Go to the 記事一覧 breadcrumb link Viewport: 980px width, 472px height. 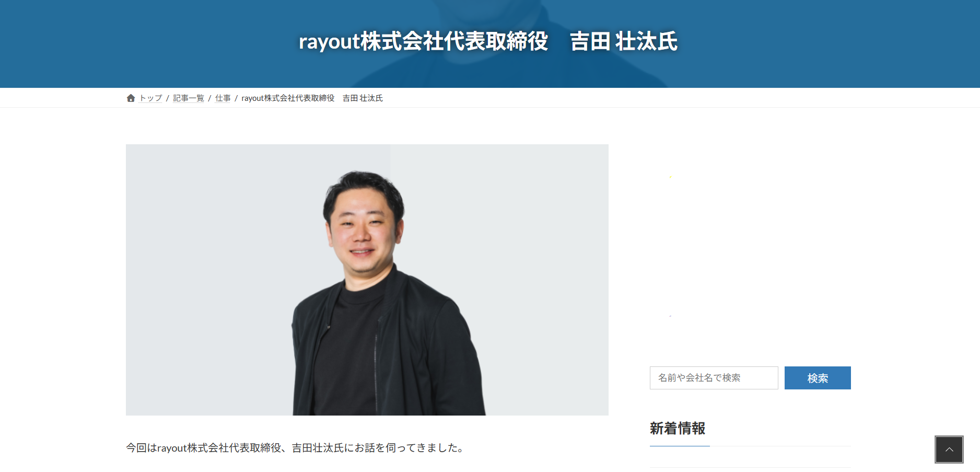click(189, 98)
